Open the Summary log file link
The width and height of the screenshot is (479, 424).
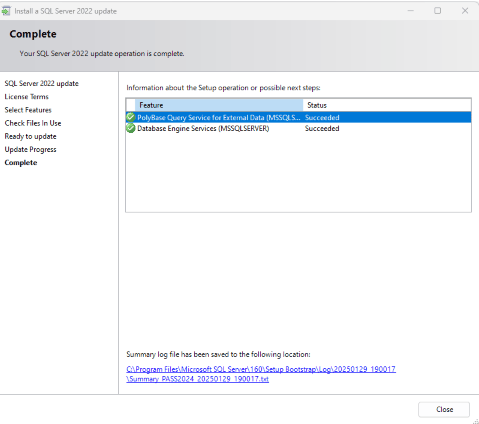tap(261, 374)
